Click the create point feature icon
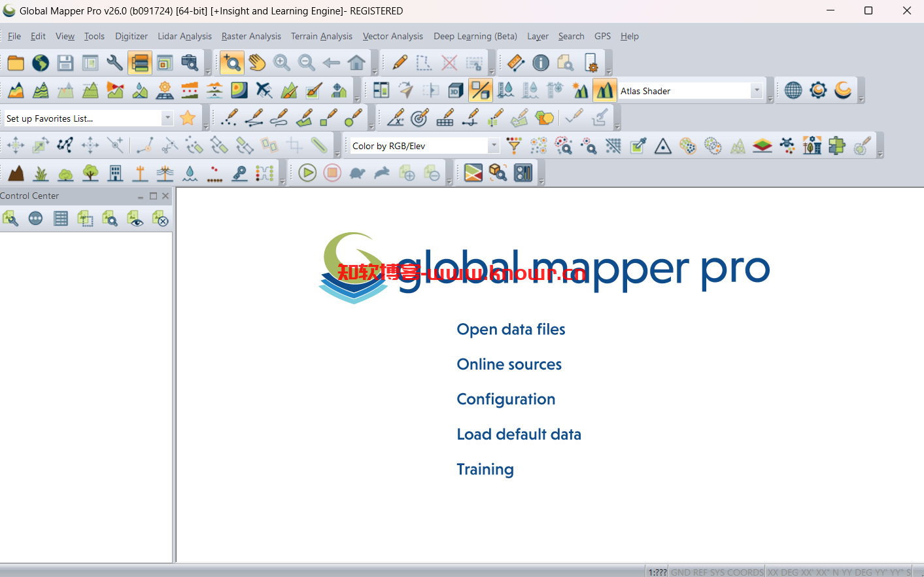 230,118
